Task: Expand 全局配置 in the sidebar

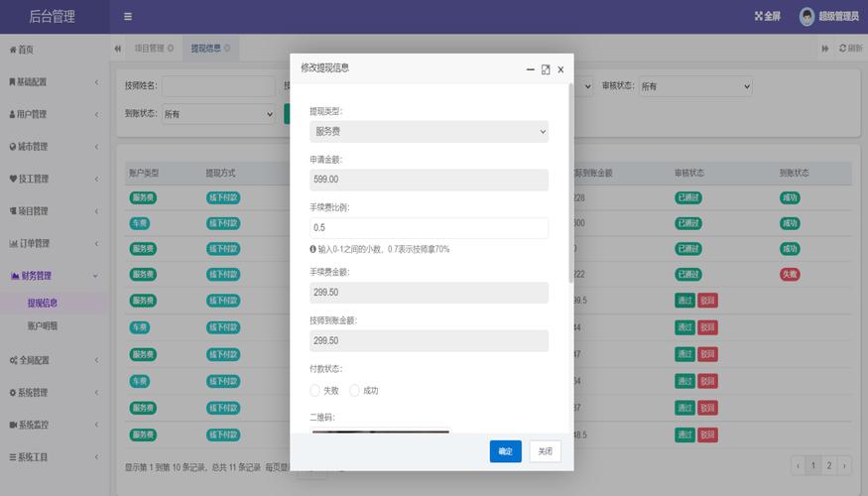Action: 55,360
